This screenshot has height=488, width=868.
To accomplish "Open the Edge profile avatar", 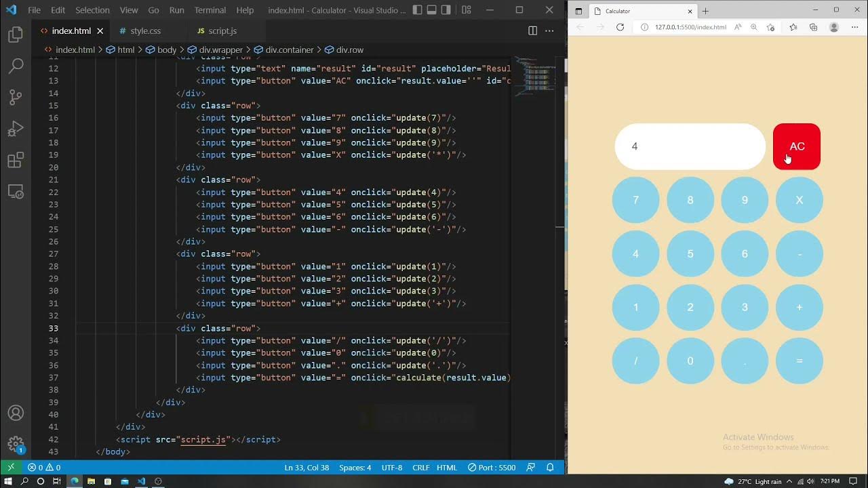I will pos(834,27).
